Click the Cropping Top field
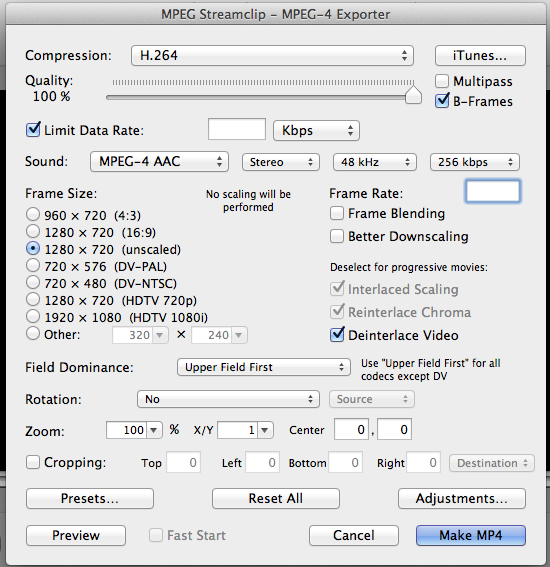The width and height of the screenshot is (550, 567). point(183,462)
